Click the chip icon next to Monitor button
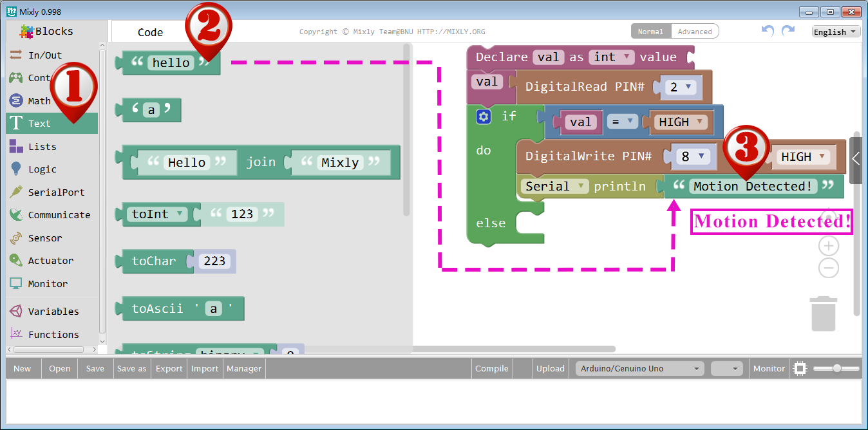This screenshot has height=430, width=868. 800,369
